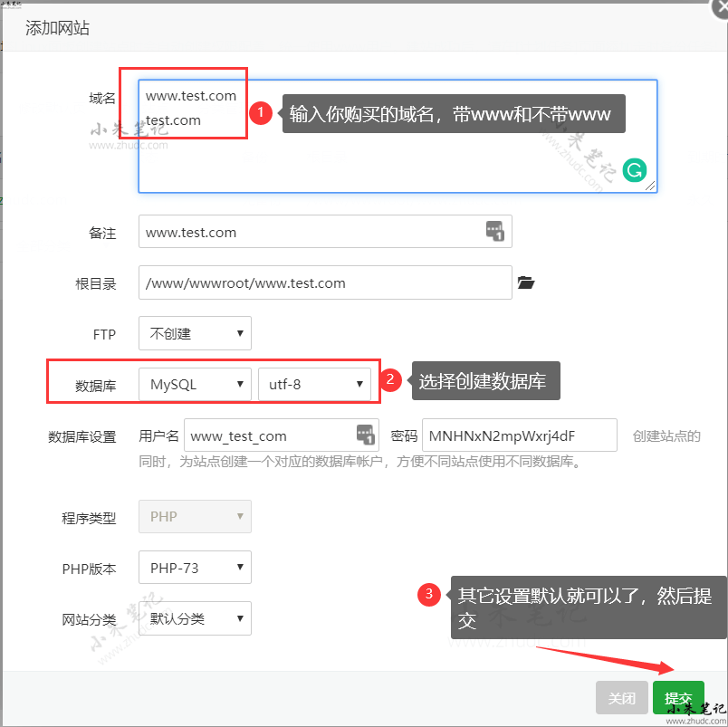Click the red step 2 annotation badge
This screenshot has height=727, width=728.
pyautogui.click(x=389, y=379)
